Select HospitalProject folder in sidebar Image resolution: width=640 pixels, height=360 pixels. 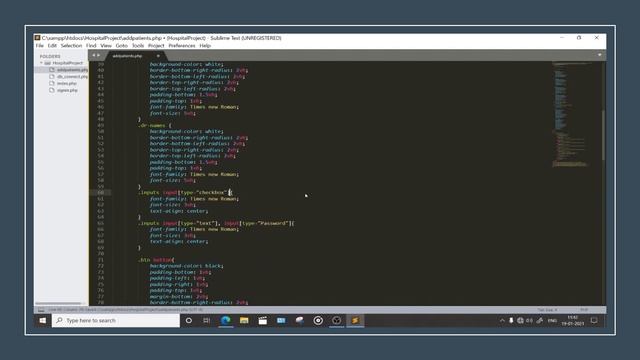(x=67, y=63)
